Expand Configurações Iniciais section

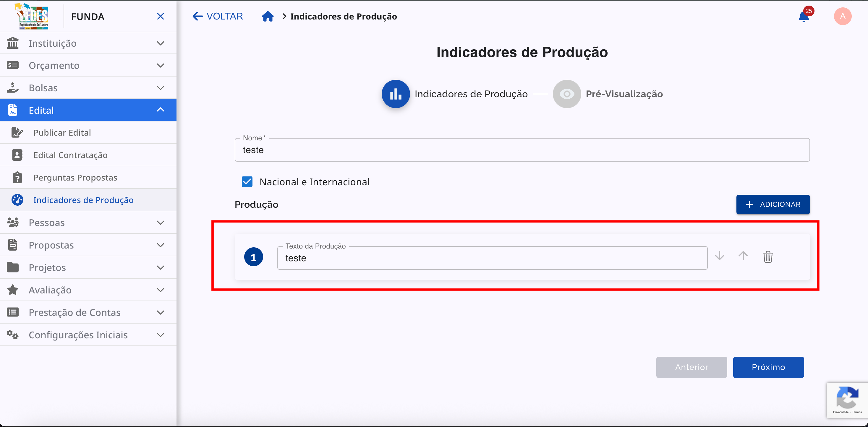[161, 335]
